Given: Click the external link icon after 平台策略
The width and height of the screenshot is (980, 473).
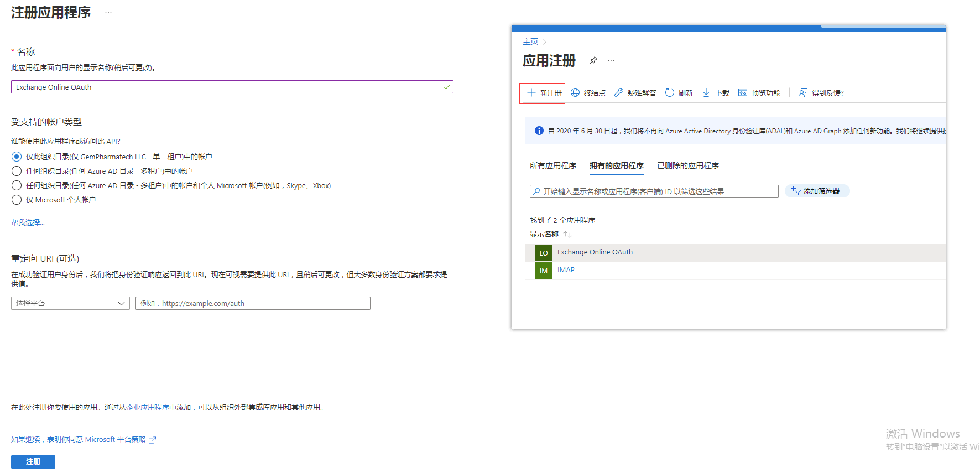Looking at the screenshot, I should tap(152, 440).
